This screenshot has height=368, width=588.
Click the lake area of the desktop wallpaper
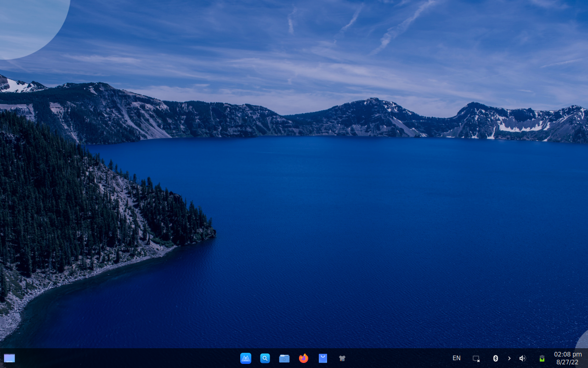[x=367, y=230]
